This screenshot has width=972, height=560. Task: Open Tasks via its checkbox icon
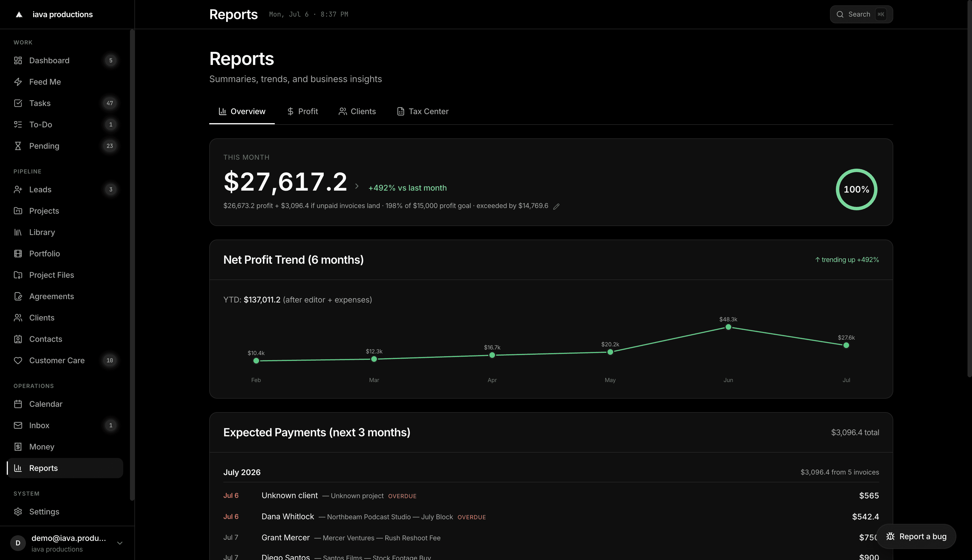tap(18, 103)
